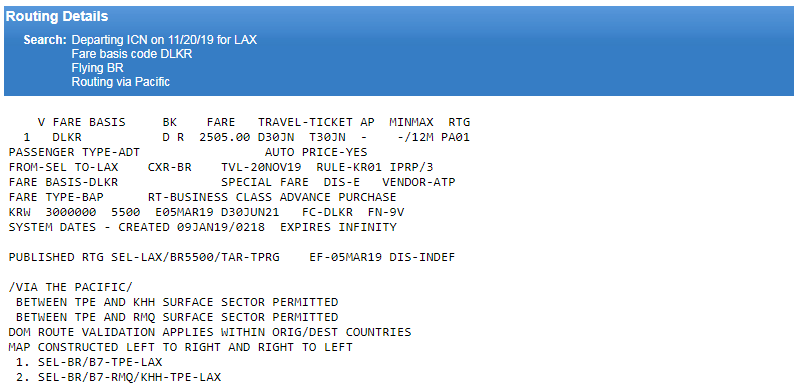The height and width of the screenshot is (388, 798).
Task: Click the FARE BASIS column heading
Action: (89, 122)
